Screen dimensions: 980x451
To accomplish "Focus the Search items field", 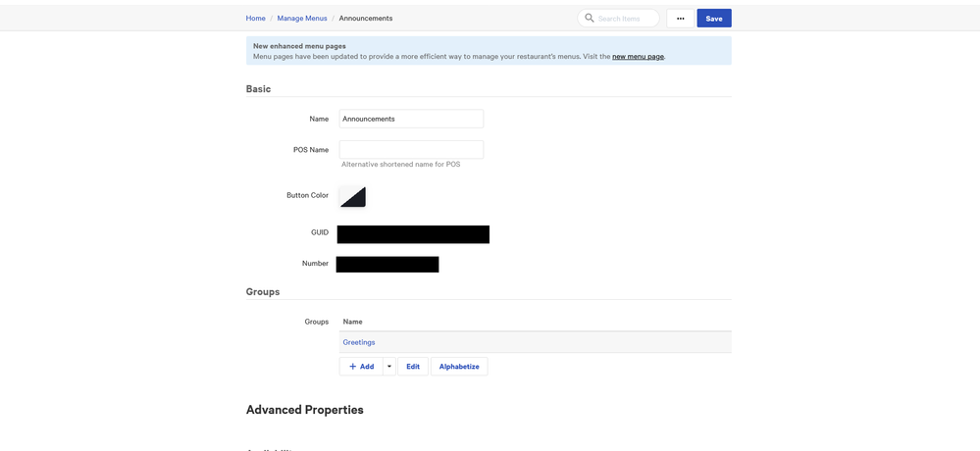I will [626, 19].
